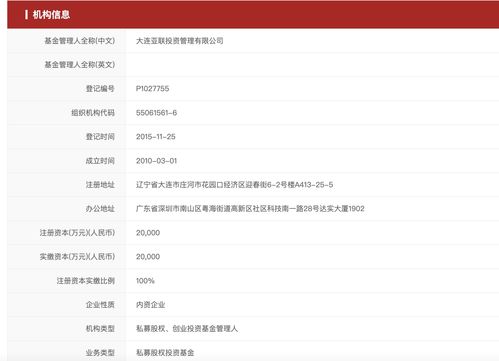Click the 组织机构代码 label
This screenshot has height=361, width=499.
click(93, 113)
